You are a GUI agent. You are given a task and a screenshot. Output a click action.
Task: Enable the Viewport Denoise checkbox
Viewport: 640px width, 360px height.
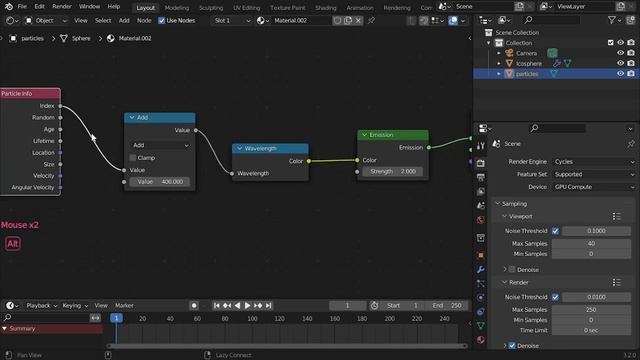[x=512, y=269]
